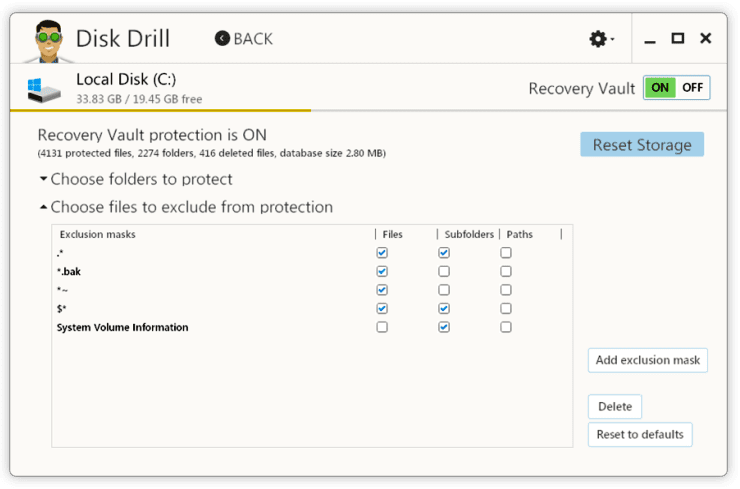The image size is (740, 489).
Task: Click the Paths column header
Action: (520, 235)
